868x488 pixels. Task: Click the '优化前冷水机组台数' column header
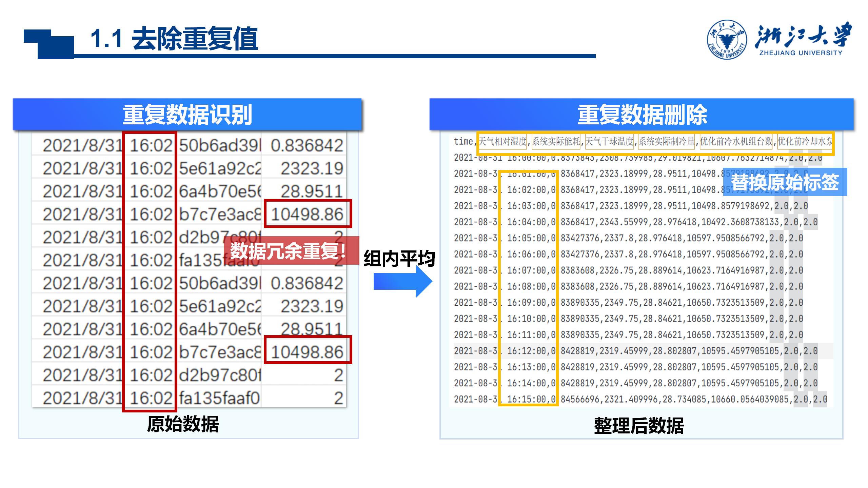click(x=736, y=141)
